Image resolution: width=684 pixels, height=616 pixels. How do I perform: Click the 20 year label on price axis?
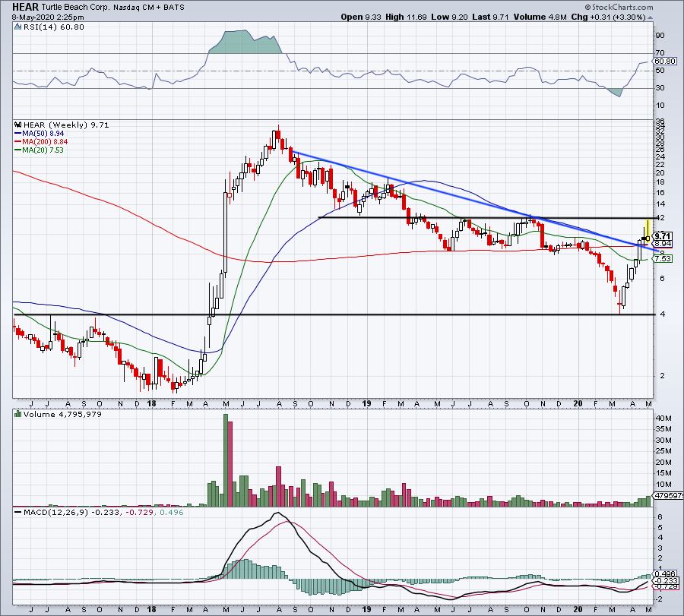tap(578, 403)
